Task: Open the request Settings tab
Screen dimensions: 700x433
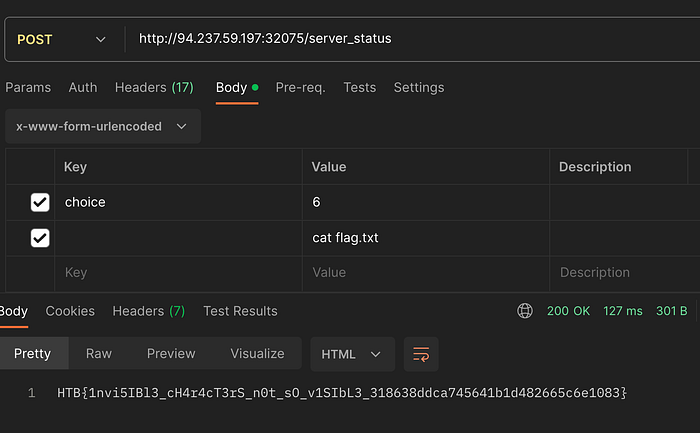Action: (x=419, y=87)
